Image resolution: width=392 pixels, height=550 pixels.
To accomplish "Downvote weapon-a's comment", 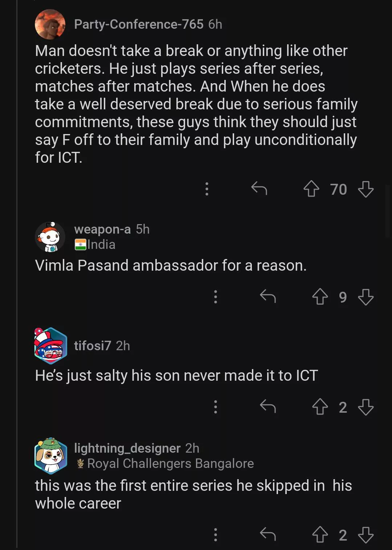I will point(366,297).
